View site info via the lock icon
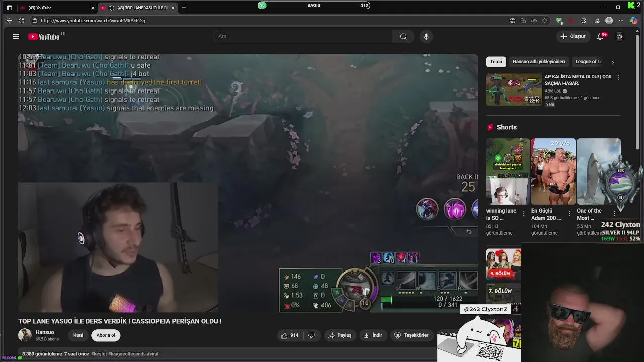Viewport: 644px width, 362px height. pyautogui.click(x=35, y=20)
